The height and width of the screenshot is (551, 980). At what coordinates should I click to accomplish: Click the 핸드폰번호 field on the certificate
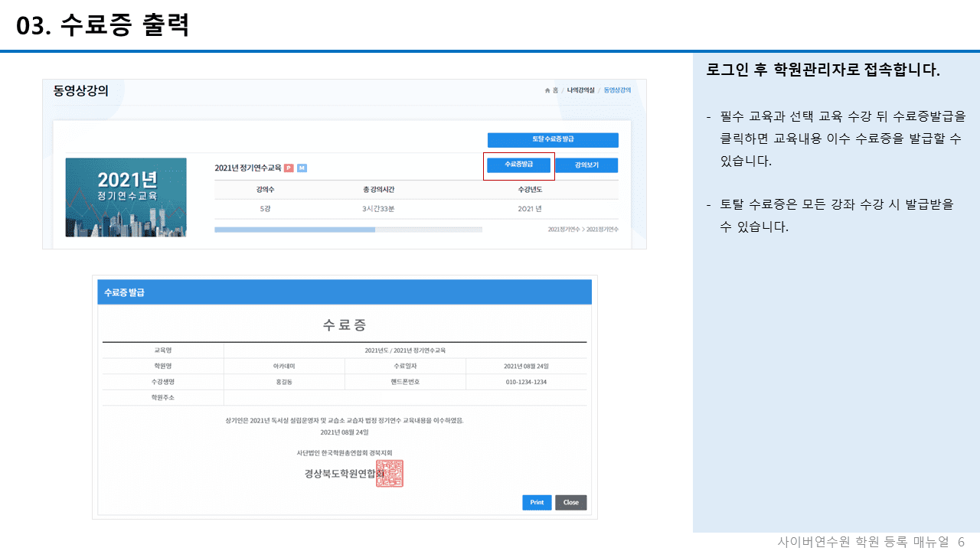(x=404, y=381)
